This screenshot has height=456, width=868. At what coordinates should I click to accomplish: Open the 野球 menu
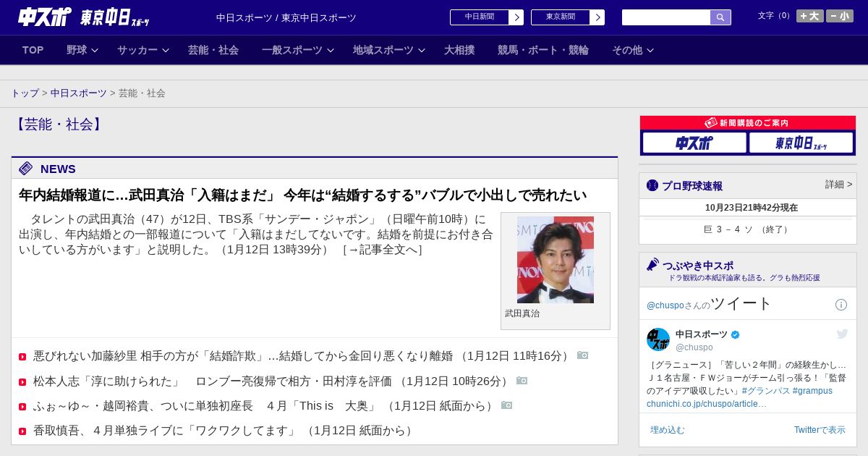77,50
